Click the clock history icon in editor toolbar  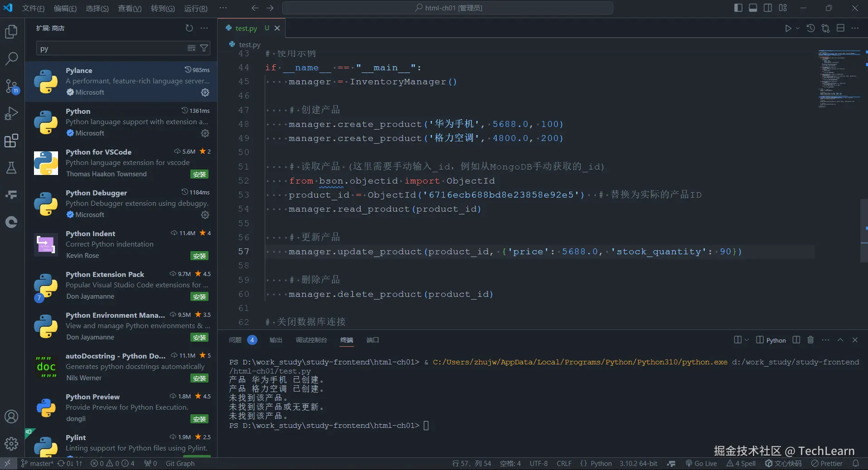click(x=811, y=28)
